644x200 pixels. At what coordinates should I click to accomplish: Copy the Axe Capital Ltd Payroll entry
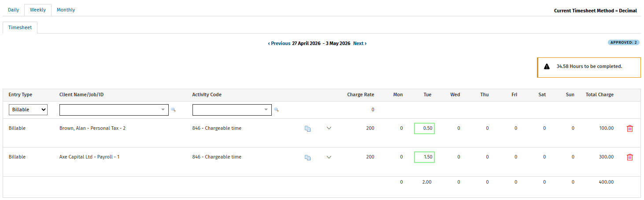(x=307, y=157)
